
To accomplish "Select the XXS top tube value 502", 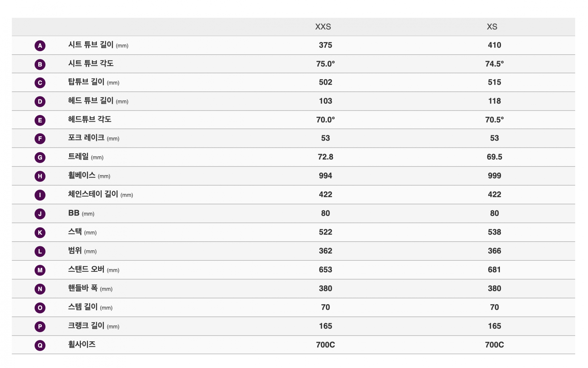I will coord(325,82).
